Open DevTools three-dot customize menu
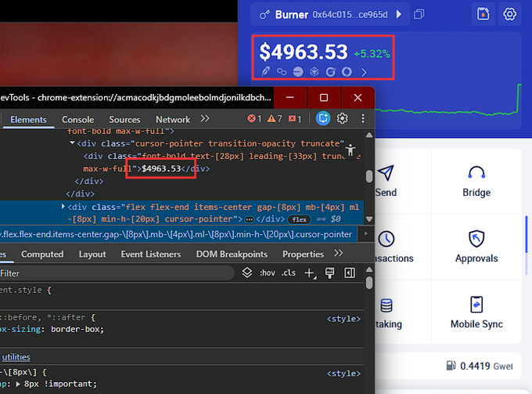Screen dimensions: 532x394 pyautogui.click(x=363, y=118)
